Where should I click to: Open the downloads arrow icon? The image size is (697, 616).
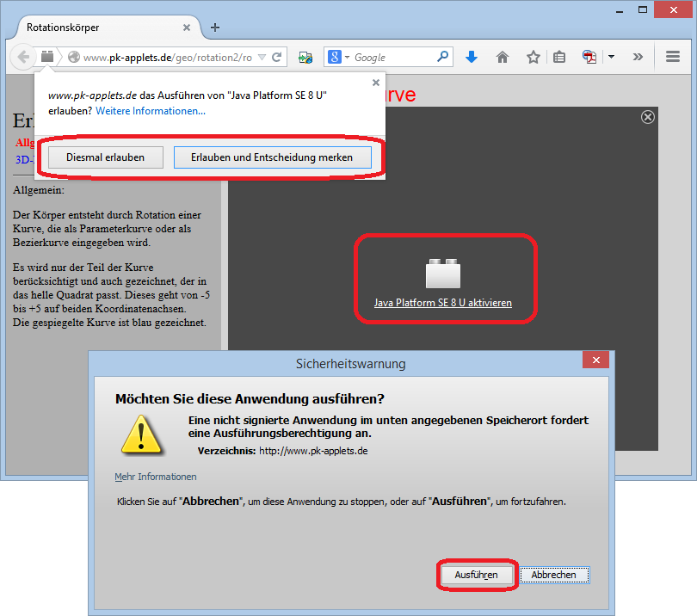[472, 58]
